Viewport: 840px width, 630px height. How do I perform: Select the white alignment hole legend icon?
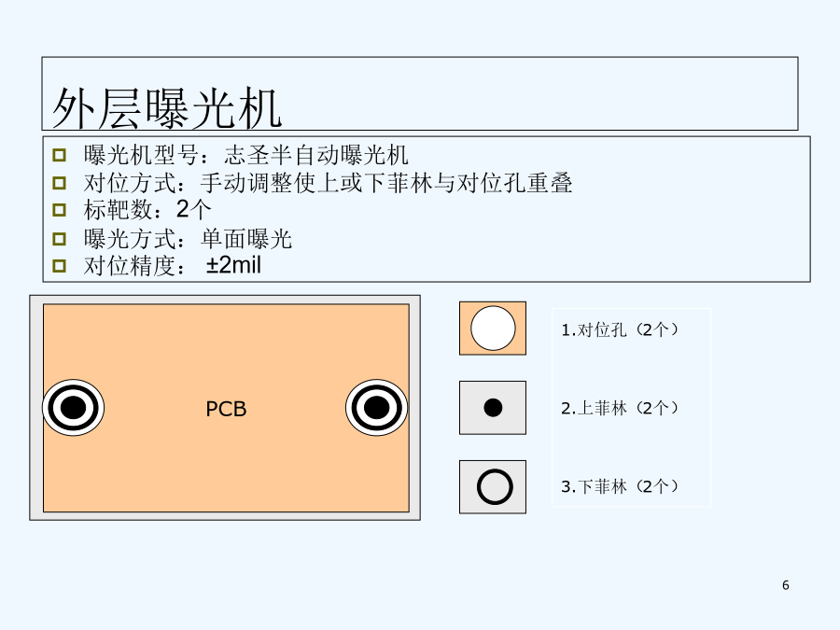tap(493, 329)
